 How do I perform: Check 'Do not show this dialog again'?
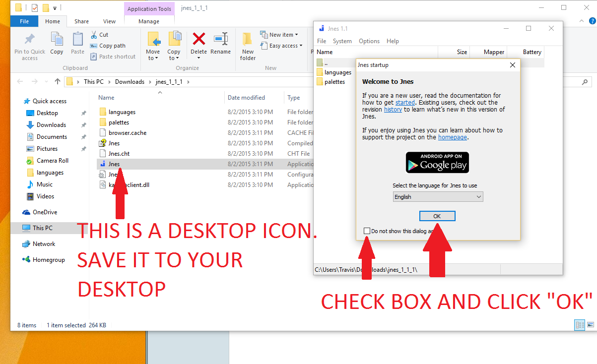(x=367, y=231)
